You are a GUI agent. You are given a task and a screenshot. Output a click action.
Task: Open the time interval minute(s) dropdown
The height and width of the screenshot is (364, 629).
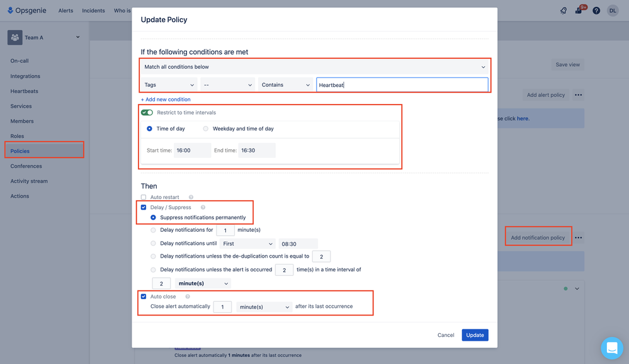click(203, 283)
